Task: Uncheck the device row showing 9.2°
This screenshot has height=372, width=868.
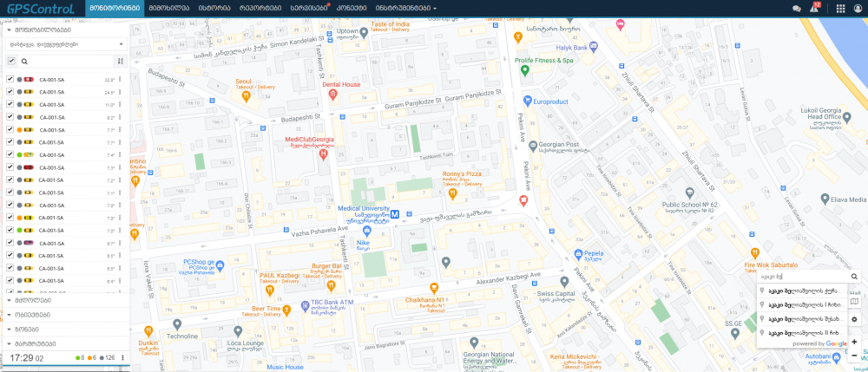Action: 10,117
